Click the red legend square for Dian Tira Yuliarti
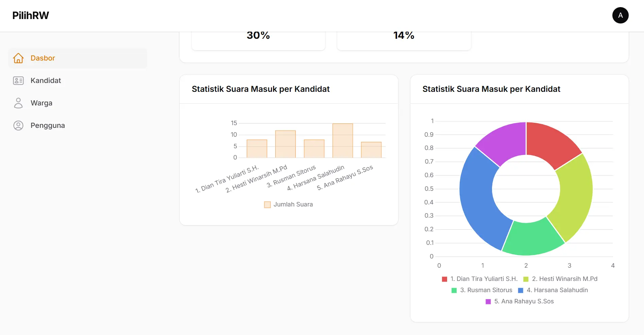644x335 pixels. click(x=444, y=279)
